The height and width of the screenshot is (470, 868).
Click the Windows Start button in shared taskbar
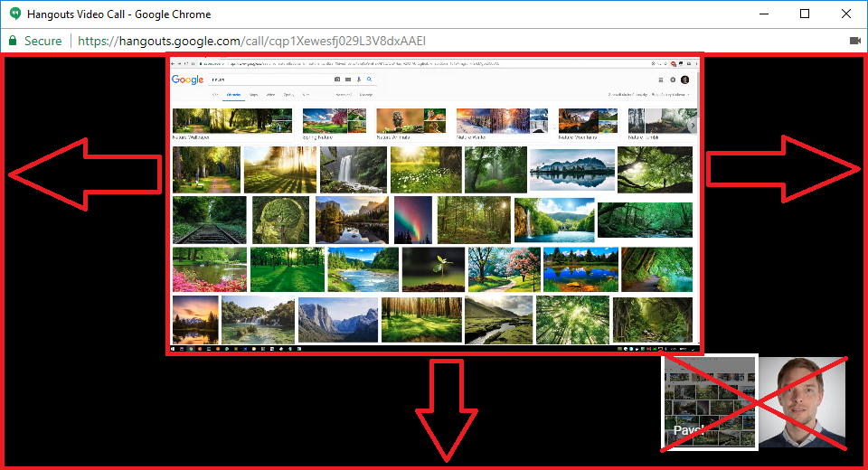click(174, 349)
